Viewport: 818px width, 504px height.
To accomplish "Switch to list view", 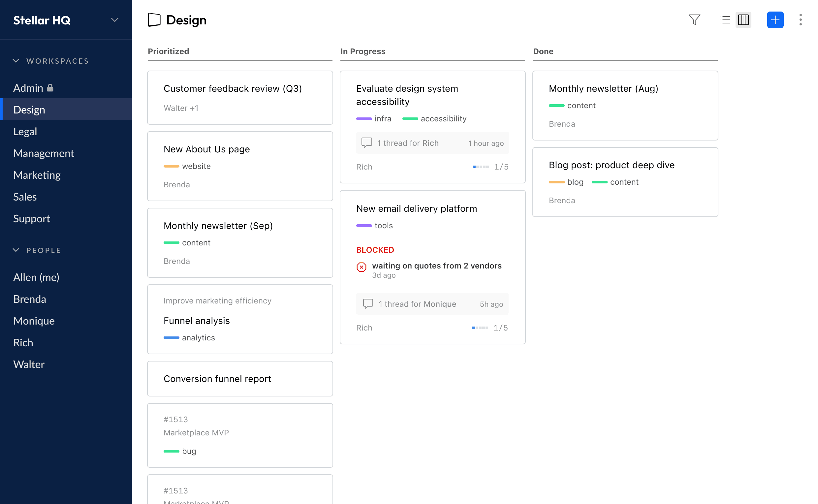I will (725, 20).
